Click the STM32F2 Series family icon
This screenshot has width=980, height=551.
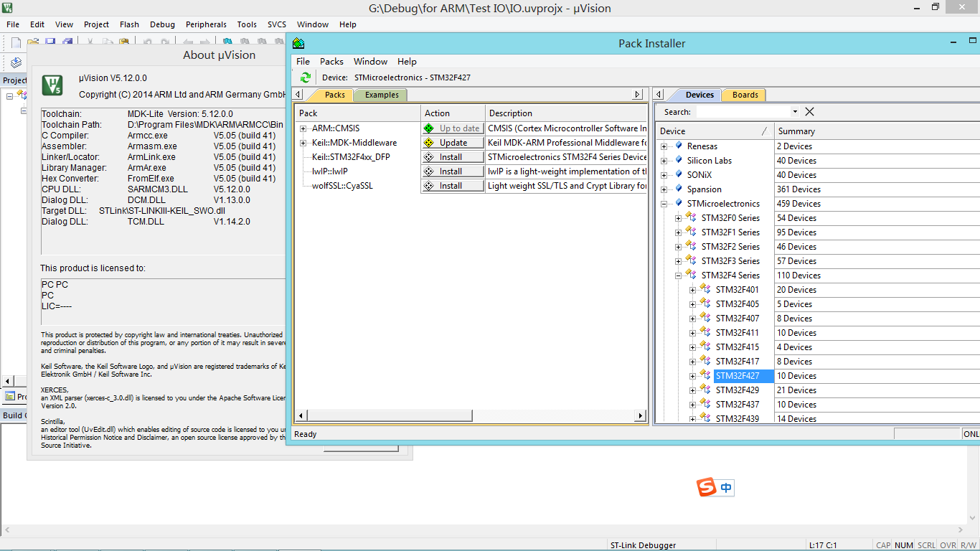(691, 247)
